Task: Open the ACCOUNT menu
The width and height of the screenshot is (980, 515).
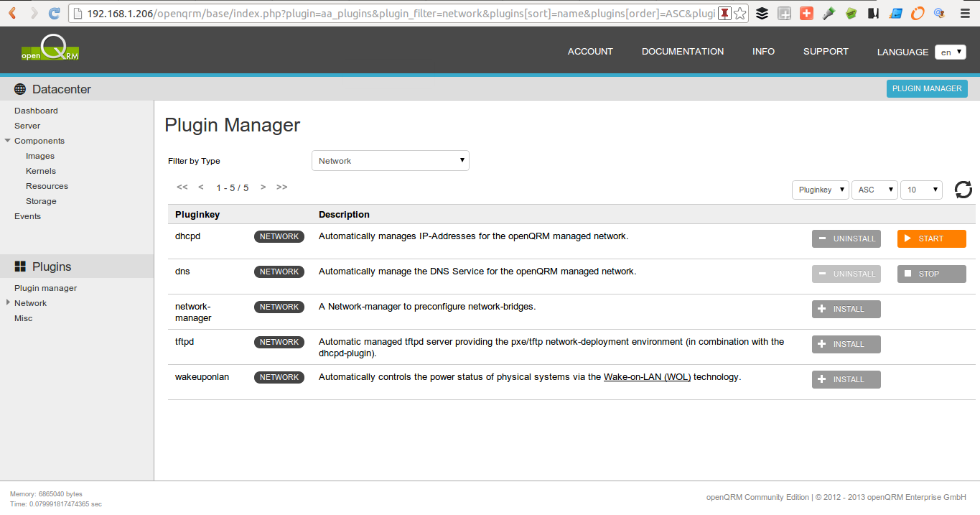Action: click(x=590, y=52)
